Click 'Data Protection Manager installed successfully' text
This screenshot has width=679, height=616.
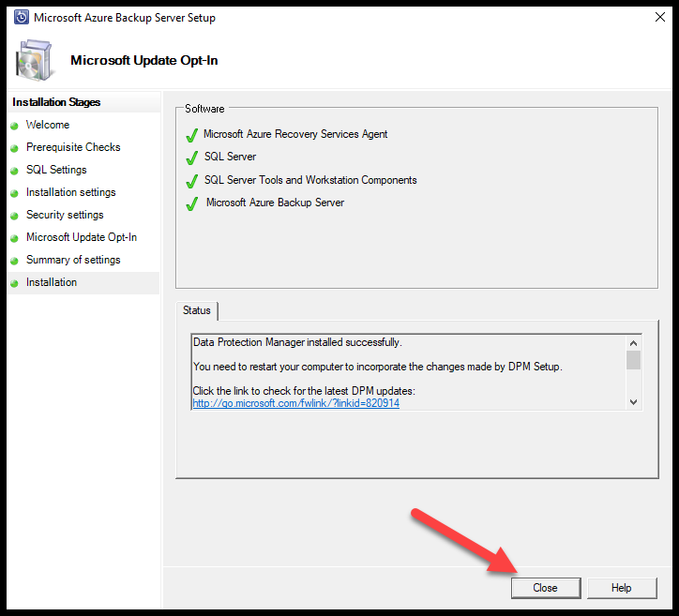(297, 342)
